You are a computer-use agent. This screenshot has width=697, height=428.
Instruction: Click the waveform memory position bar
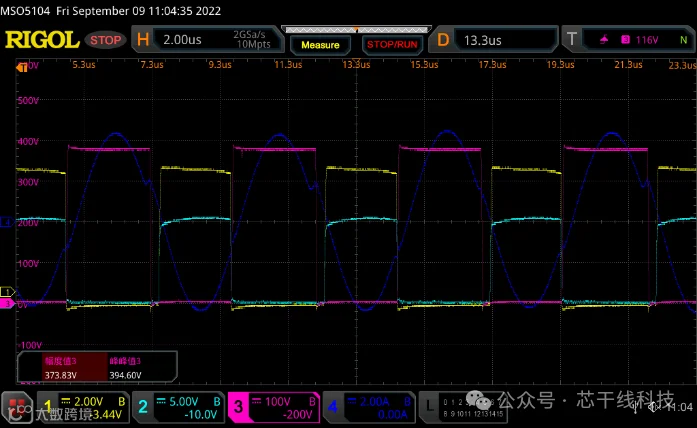pos(356,30)
